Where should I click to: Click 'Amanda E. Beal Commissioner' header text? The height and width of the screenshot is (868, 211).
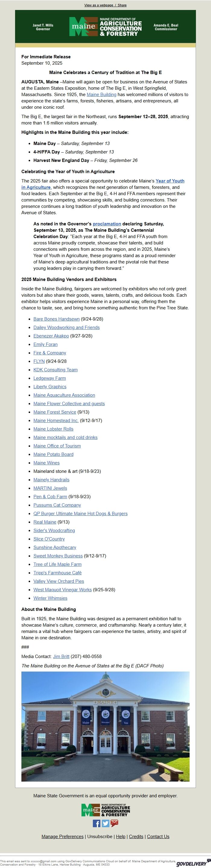click(166, 27)
